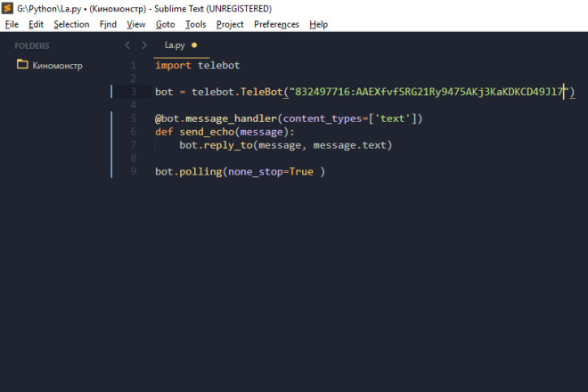Click 'reply_to' on line 7
588x392 pixels.
pos(228,145)
